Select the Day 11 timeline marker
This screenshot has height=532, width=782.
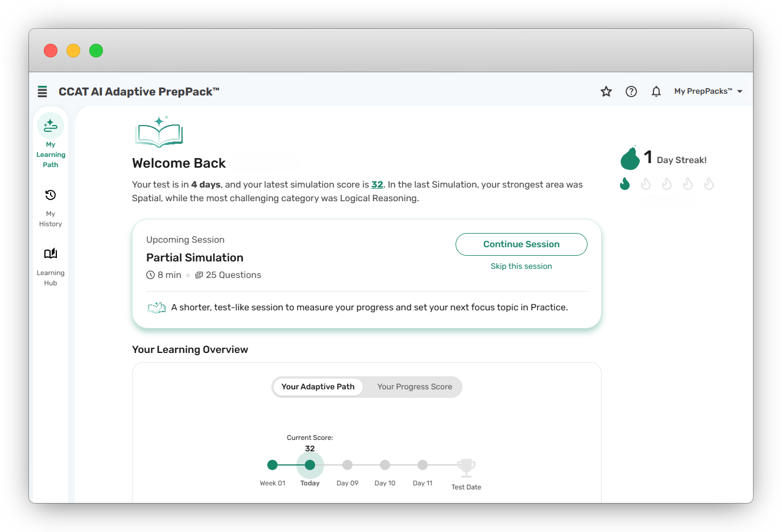coord(423,465)
